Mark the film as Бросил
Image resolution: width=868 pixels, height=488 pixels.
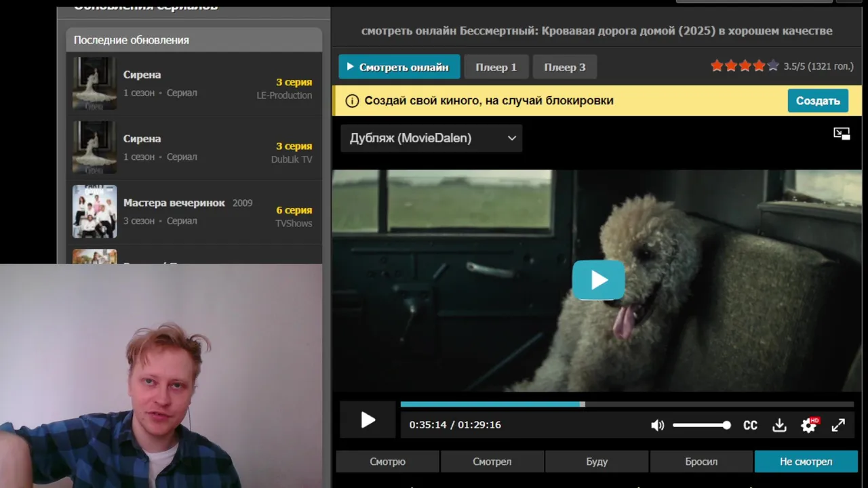click(x=701, y=462)
